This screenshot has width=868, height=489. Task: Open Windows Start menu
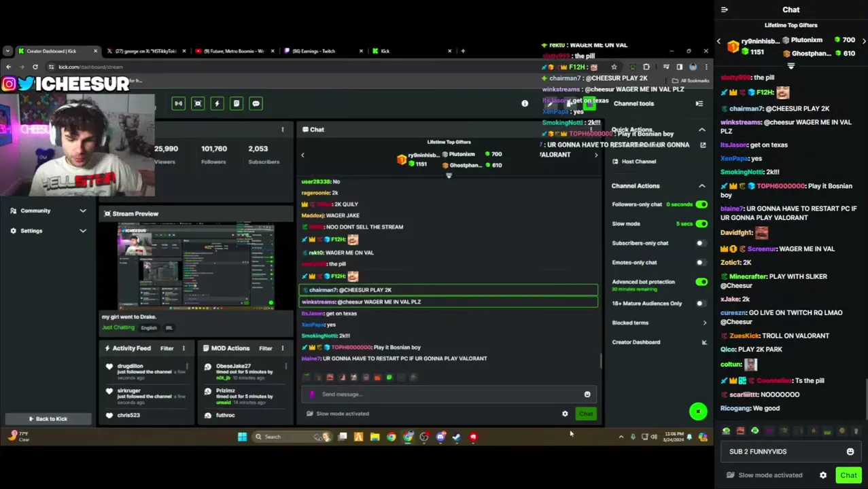click(242, 437)
